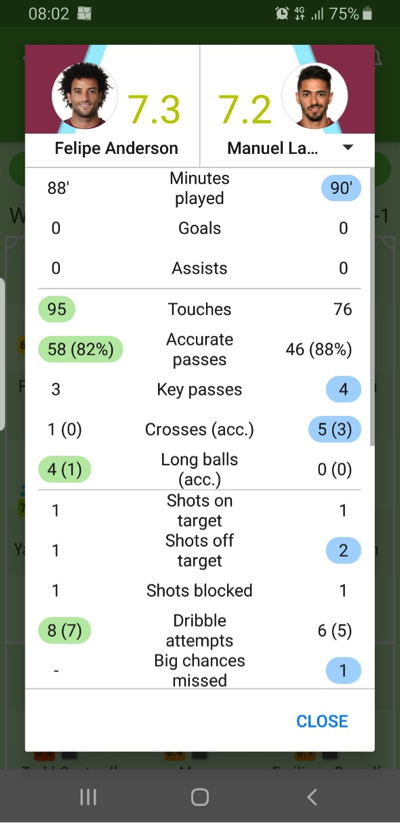Tap the gallery notification icon beside clock
The image size is (400, 823).
(x=84, y=14)
